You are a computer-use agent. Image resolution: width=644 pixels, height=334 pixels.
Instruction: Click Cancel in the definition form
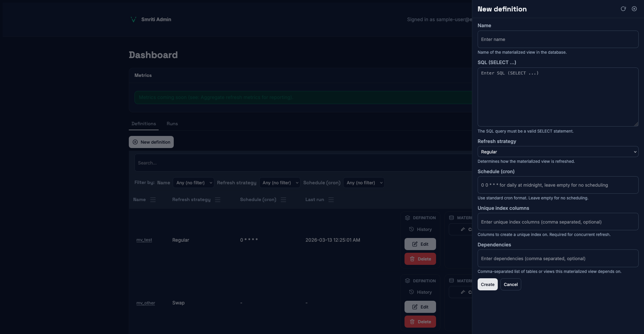(510, 284)
